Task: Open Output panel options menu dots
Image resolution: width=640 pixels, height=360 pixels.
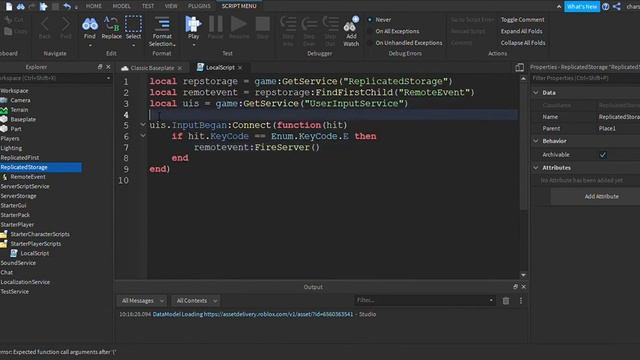Action: click(521, 301)
